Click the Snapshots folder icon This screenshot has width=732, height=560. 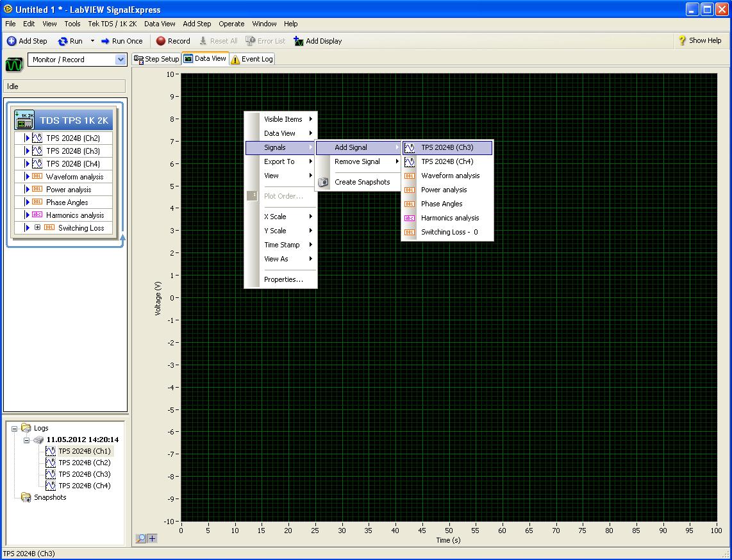[26, 497]
